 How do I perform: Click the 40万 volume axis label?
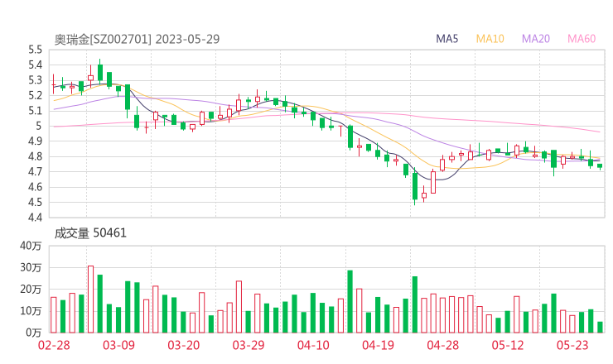[32, 246]
